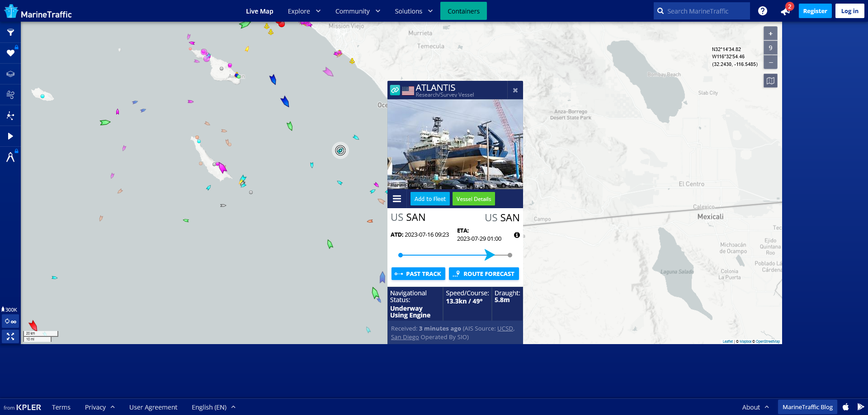
Task: Click the zoom level 9 indicator
Action: tap(770, 48)
